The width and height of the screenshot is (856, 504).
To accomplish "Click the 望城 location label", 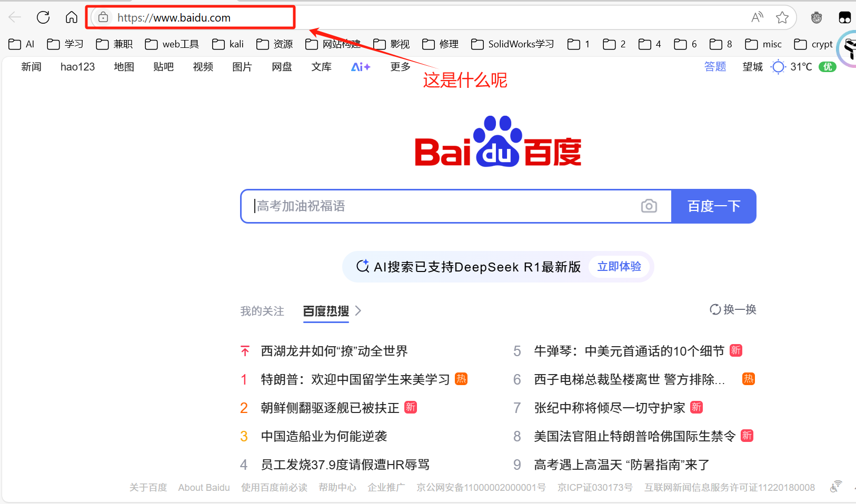I will coord(752,67).
